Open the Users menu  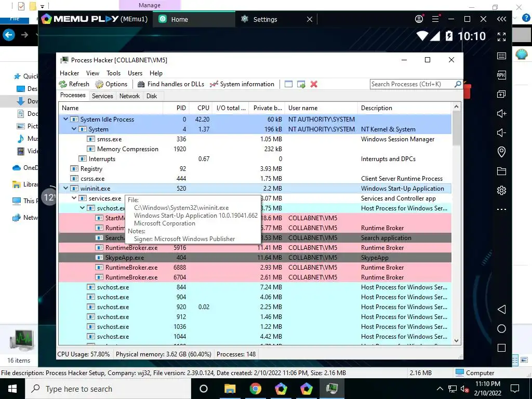coord(135,73)
